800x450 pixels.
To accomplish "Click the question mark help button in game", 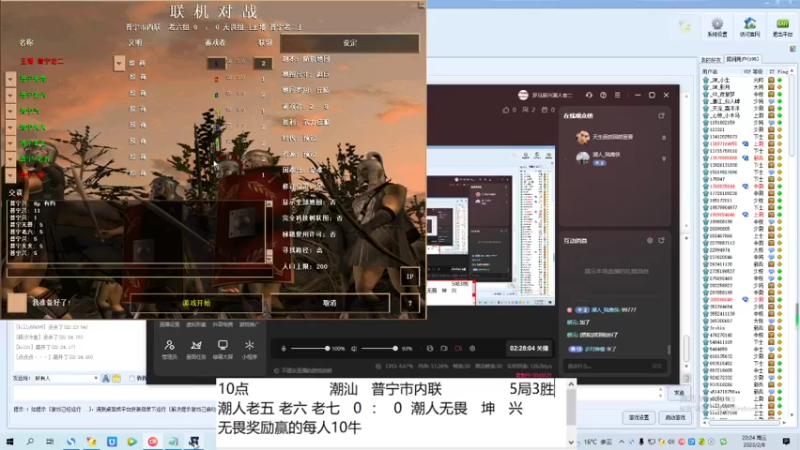I will click(x=410, y=303).
